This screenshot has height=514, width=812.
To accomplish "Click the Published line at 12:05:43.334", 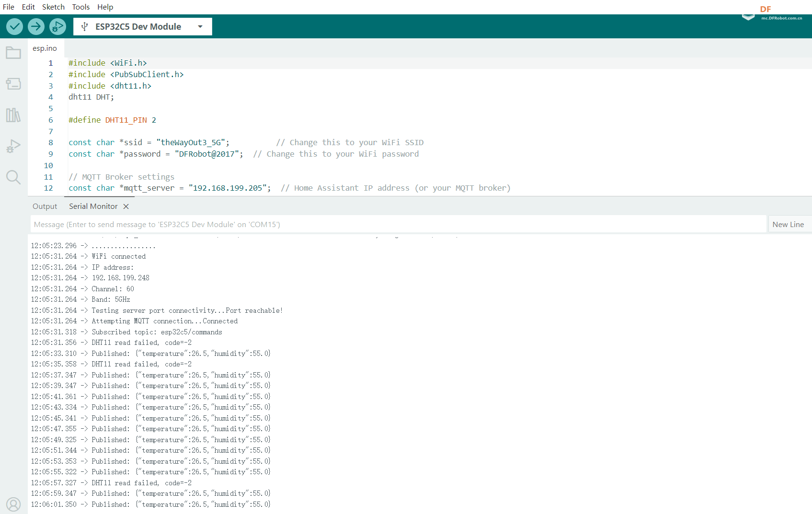I will click(x=151, y=408).
